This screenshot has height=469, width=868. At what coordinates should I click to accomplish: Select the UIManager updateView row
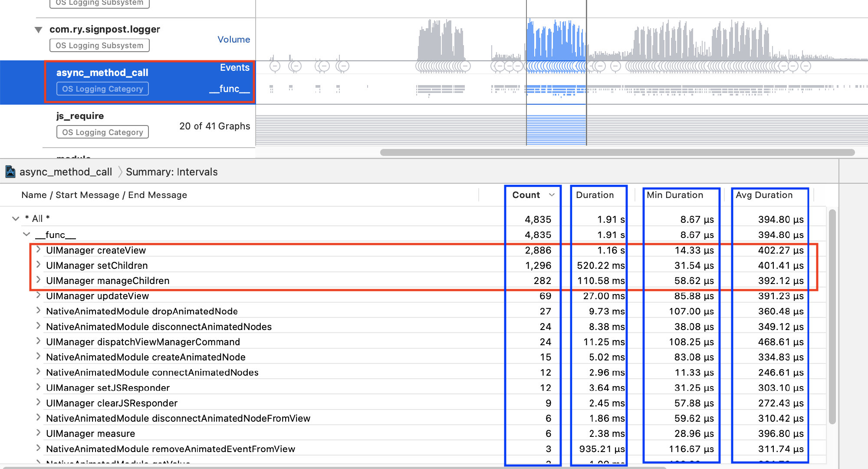tap(97, 296)
